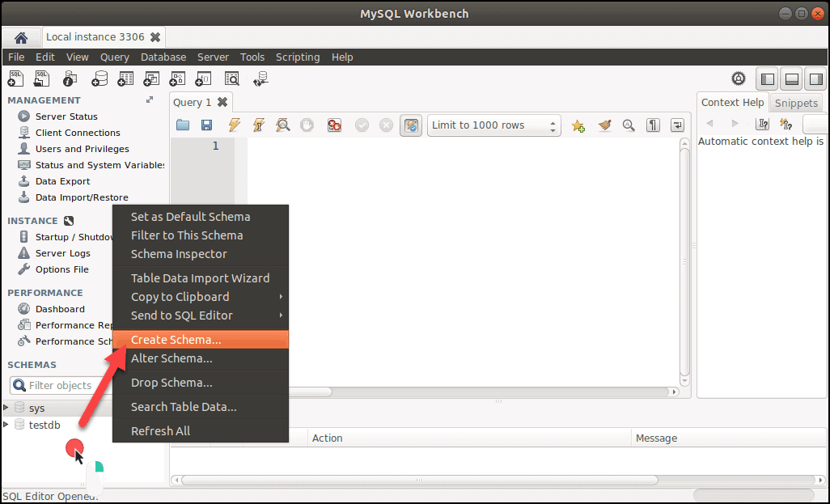This screenshot has width=830, height=504.
Task: Switch to the Snippets tab
Action: pos(796,103)
